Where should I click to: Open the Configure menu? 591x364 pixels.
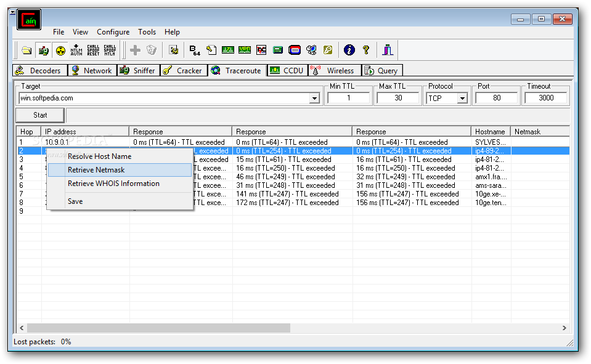coord(113,32)
